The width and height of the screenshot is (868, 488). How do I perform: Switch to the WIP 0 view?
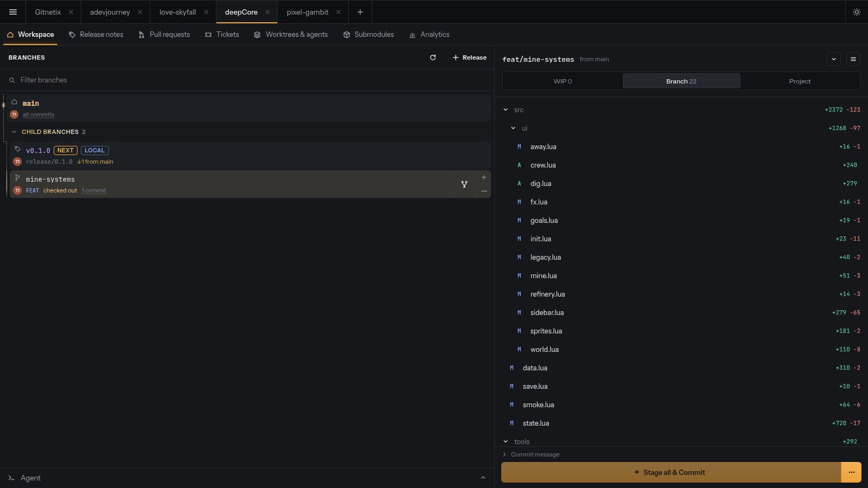click(x=563, y=81)
